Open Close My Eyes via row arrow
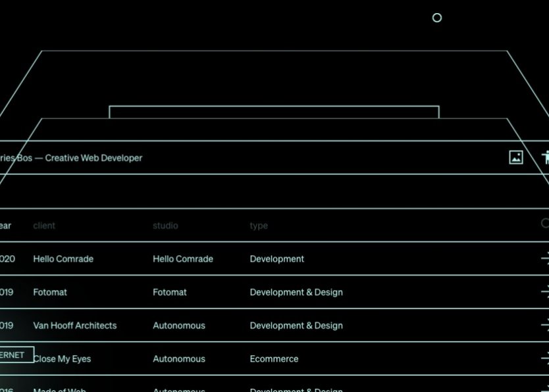The height and width of the screenshot is (392, 549). [544, 358]
